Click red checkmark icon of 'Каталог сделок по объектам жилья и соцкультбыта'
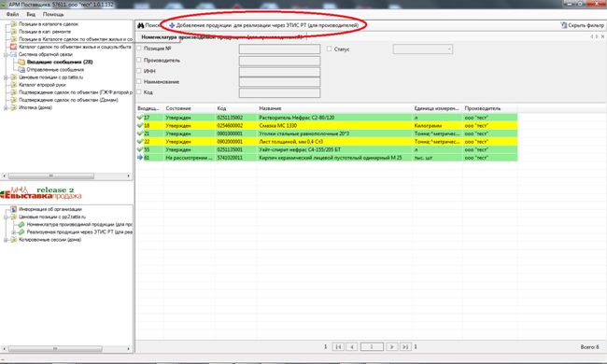The image size is (607, 364). point(14,47)
